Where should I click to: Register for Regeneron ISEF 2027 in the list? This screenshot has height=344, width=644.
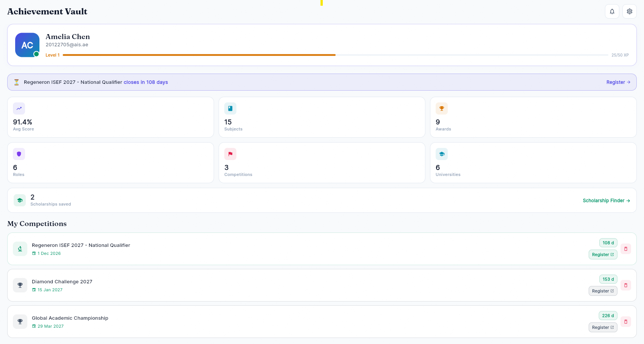coord(603,254)
